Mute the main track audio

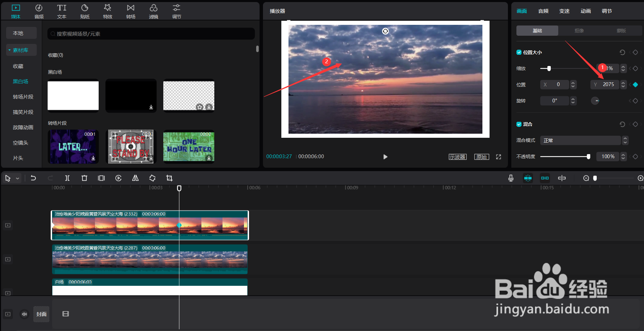[24, 314]
